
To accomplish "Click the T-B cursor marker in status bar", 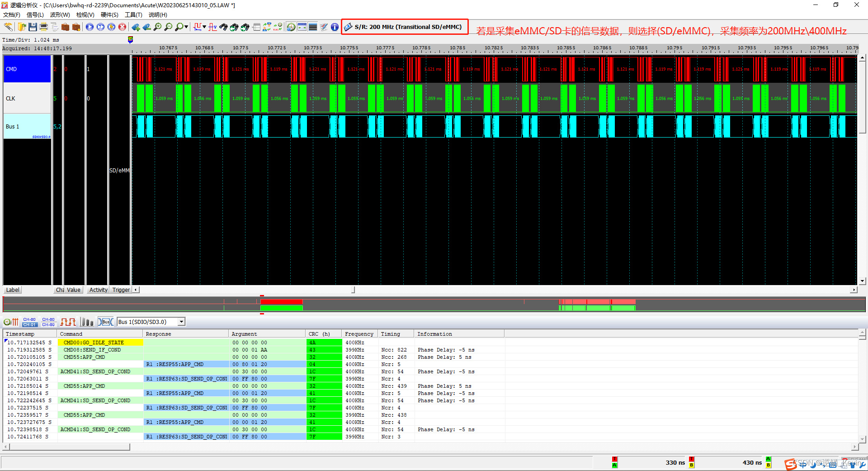I will (x=692, y=462).
